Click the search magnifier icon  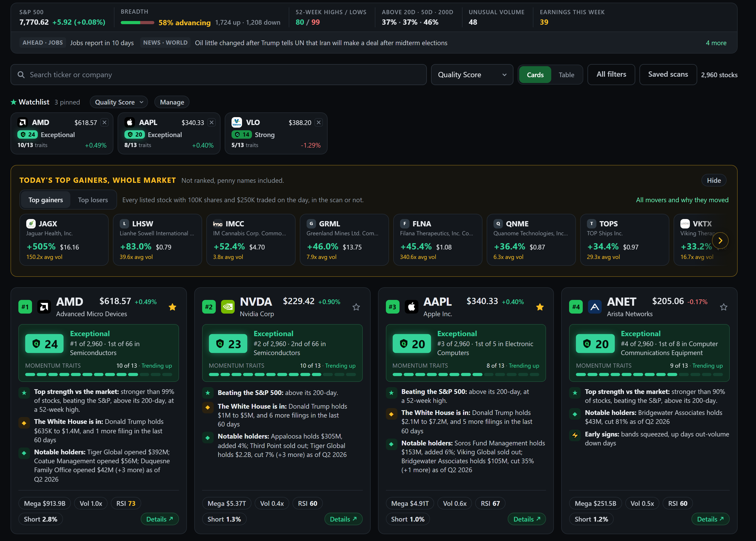pyautogui.click(x=21, y=75)
